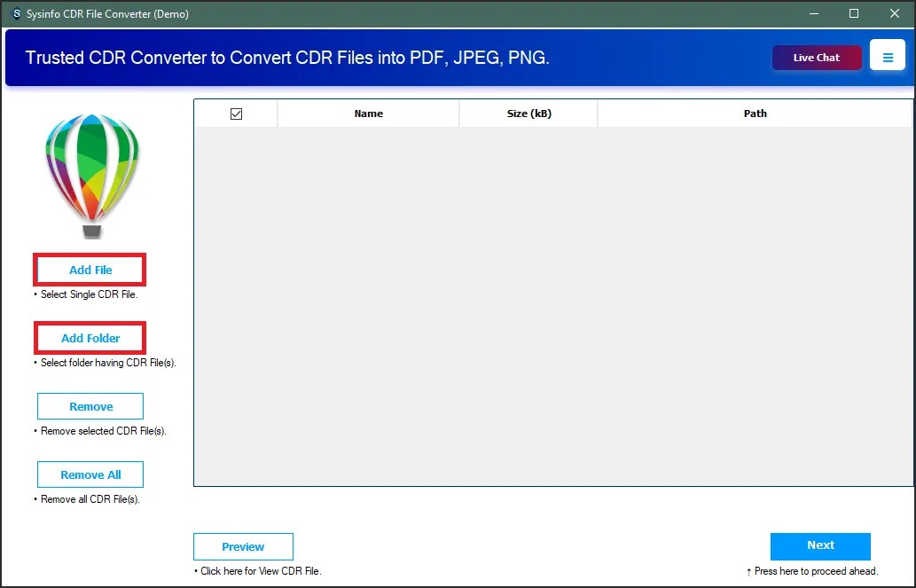Click the Size (kB) column header
The image size is (916, 588).
tap(528, 113)
